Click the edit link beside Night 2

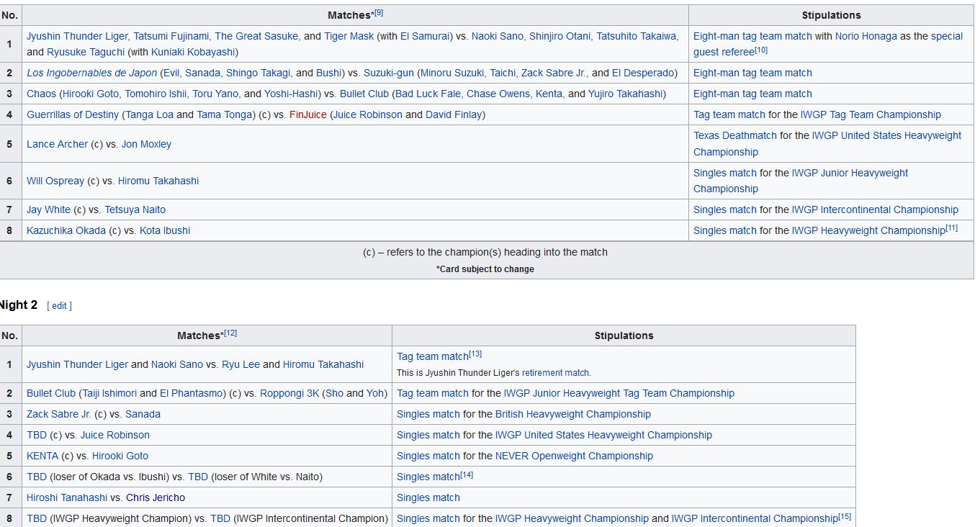59,305
